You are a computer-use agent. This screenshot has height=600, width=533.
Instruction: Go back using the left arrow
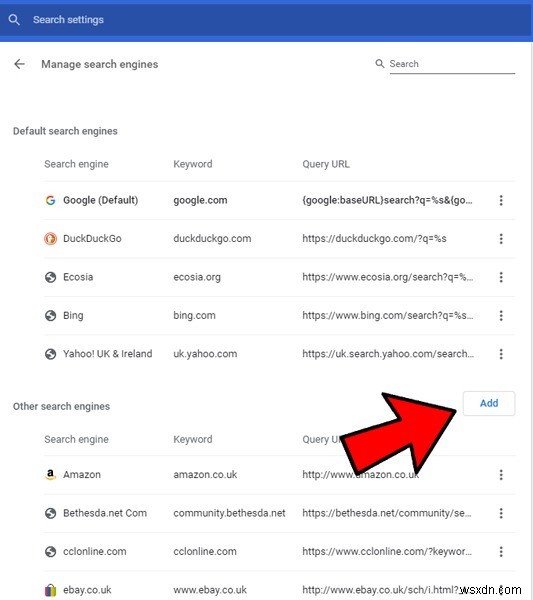(19, 64)
